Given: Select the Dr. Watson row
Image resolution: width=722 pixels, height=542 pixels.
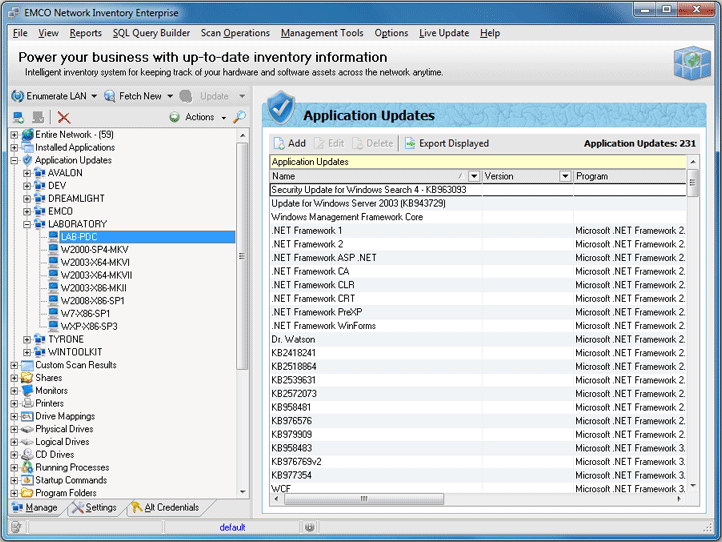Looking at the screenshot, I should [477, 339].
